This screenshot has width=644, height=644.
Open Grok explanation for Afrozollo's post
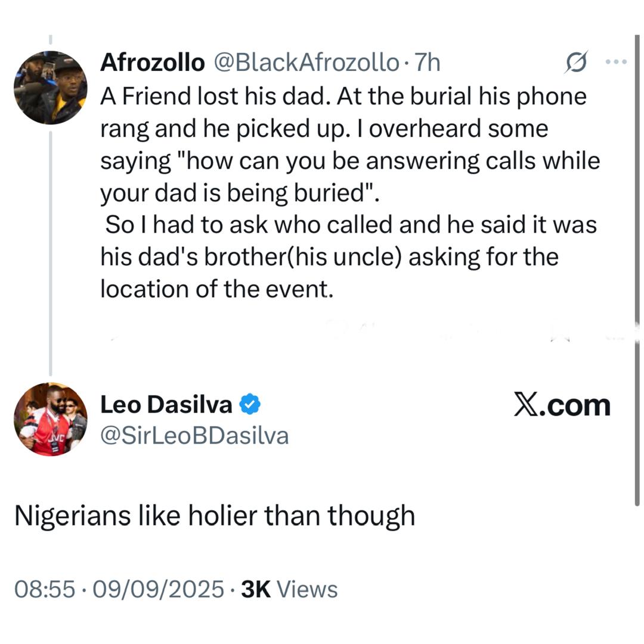tap(577, 63)
